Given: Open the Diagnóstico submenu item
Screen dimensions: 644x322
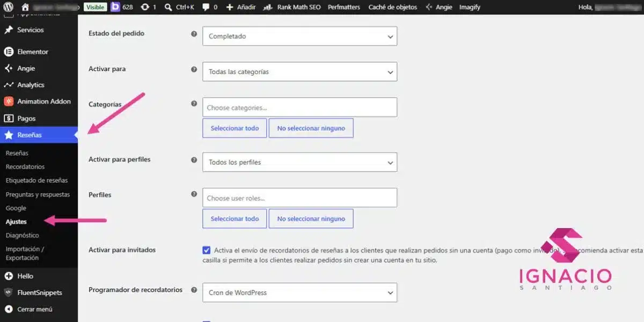Looking at the screenshot, I should [x=22, y=236].
